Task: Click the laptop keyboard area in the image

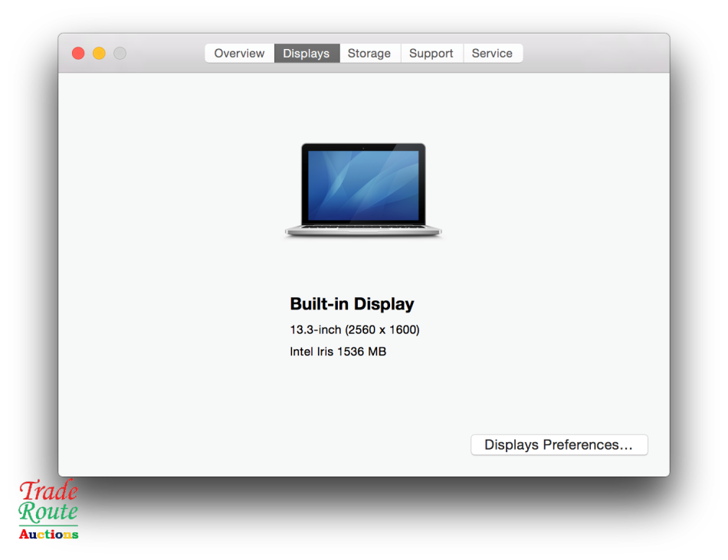Action: point(363,228)
